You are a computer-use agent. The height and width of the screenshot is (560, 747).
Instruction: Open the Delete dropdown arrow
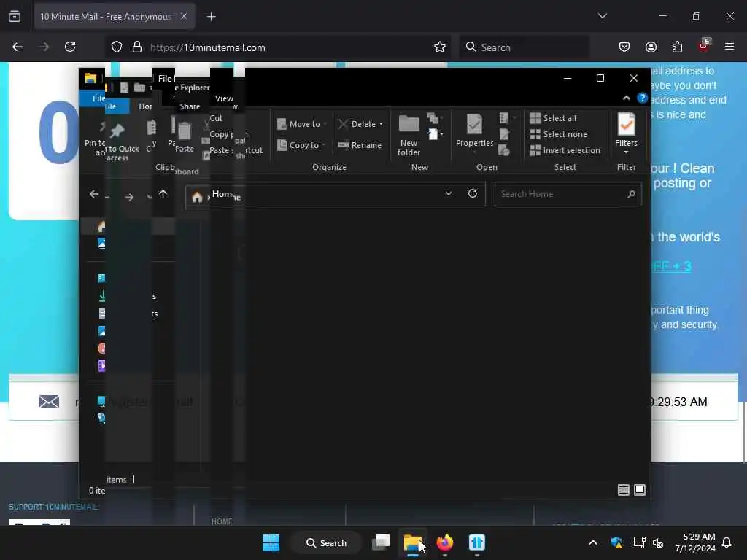coord(381,124)
